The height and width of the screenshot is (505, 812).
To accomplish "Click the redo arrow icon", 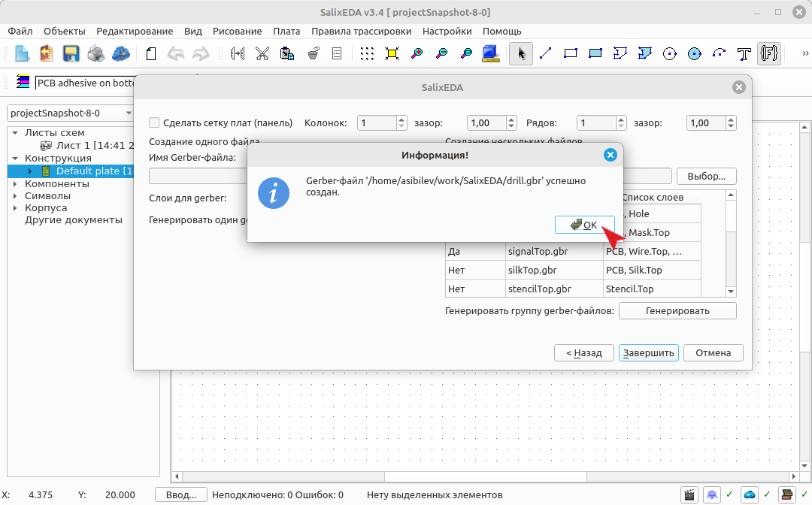I will coord(201,53).
